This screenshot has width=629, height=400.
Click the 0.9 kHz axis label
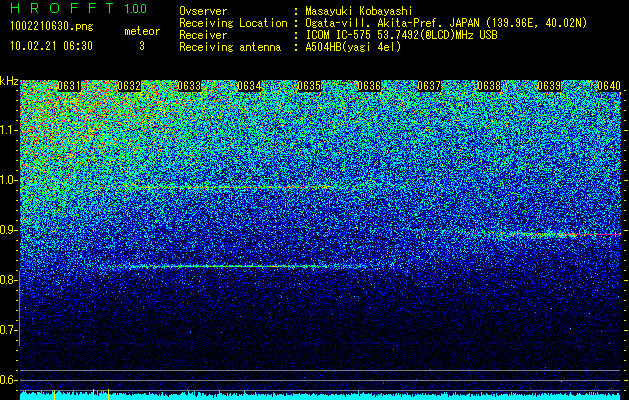8,230
